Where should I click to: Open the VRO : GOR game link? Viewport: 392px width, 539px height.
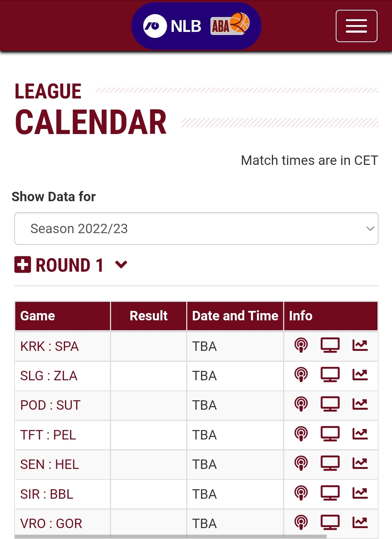point(51,524)
